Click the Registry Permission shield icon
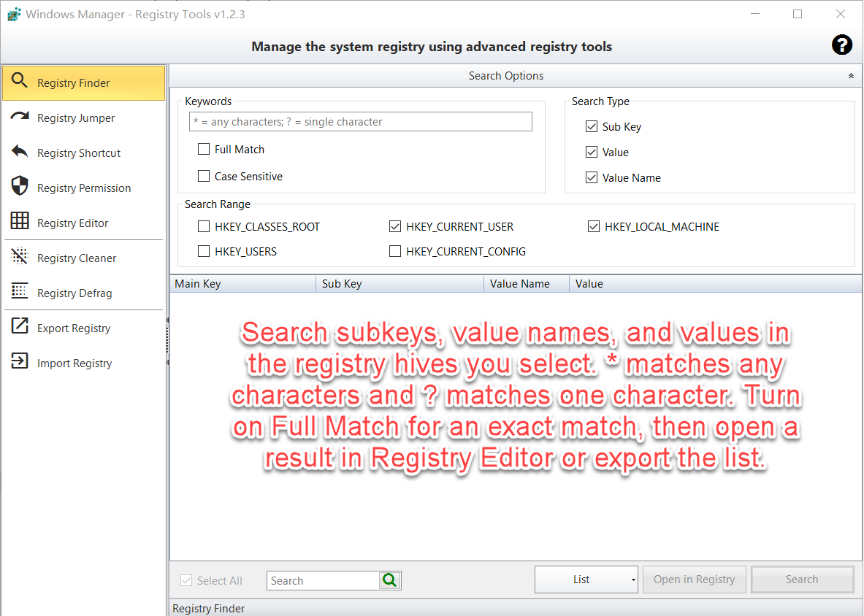864x616 pixels. 19,186
